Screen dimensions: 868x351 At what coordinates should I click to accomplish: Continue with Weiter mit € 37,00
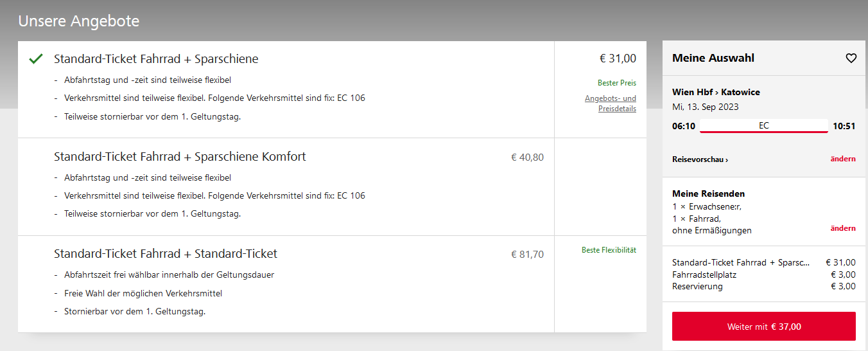click(x=764, y=327)
